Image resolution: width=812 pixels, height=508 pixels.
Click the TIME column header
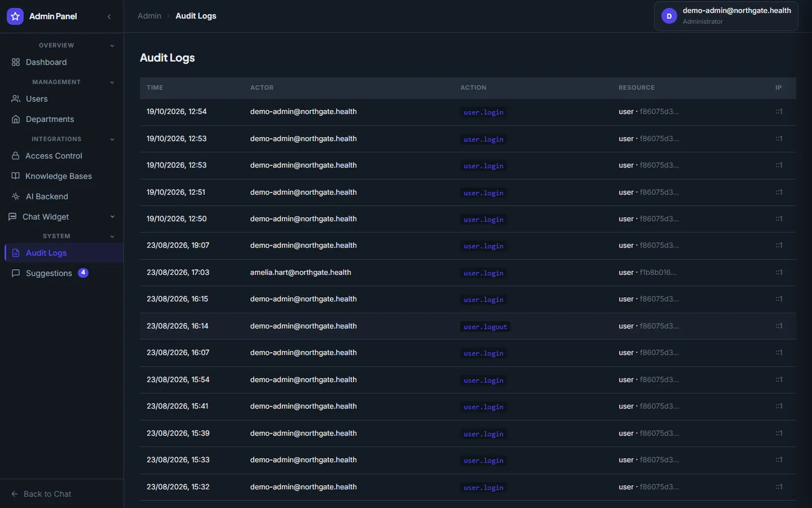(x=155, y=87)
